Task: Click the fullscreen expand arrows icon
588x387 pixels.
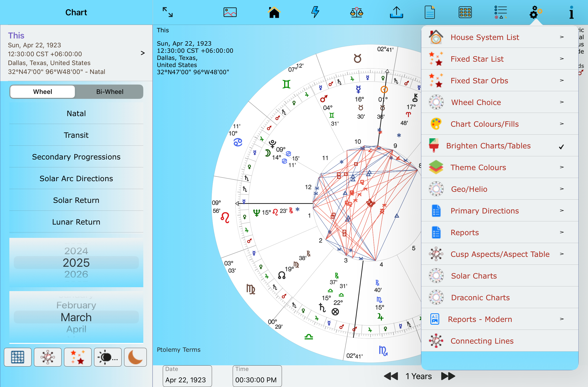Action: [x=167, y=12]
